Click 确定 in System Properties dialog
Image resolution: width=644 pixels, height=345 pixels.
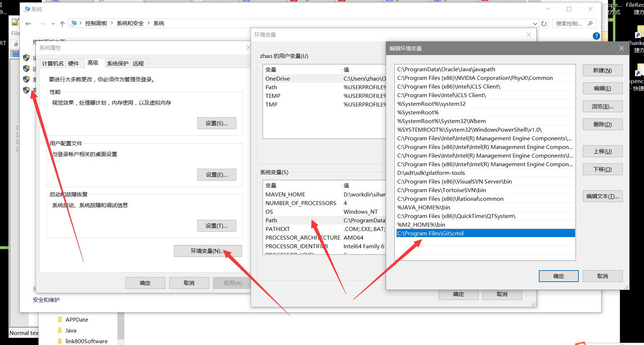pyautogui.click(x=145, y=283)
